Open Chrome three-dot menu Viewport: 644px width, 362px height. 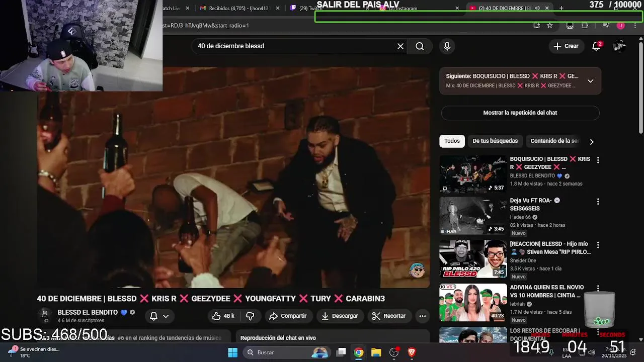pyautogui.click(x=635, y=25)
